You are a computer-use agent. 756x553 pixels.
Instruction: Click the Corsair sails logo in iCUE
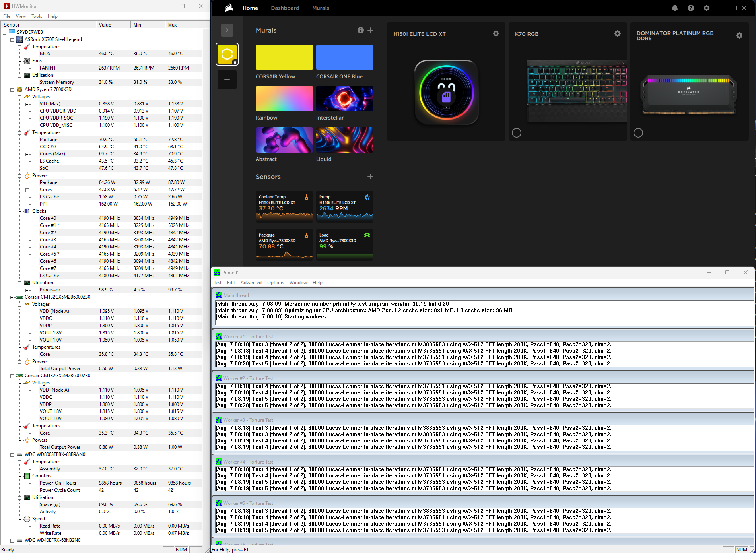[229, 8]
